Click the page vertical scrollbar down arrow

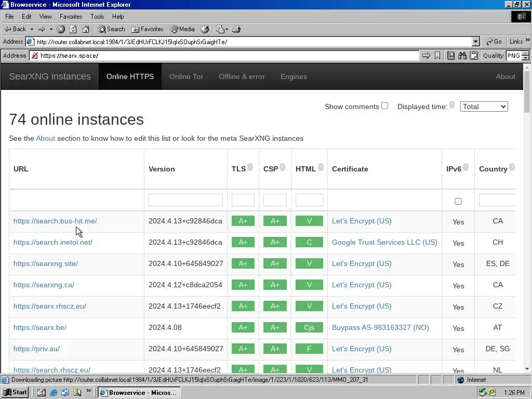[527, 369]
